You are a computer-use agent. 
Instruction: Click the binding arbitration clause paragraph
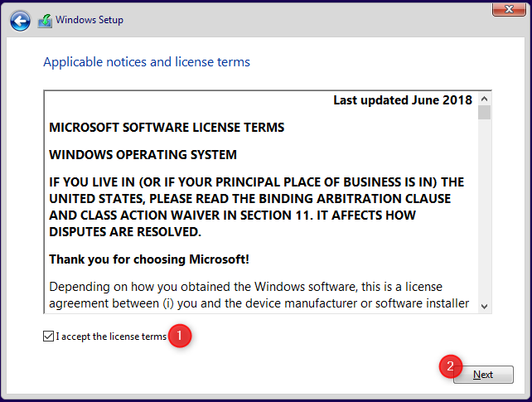257,207
